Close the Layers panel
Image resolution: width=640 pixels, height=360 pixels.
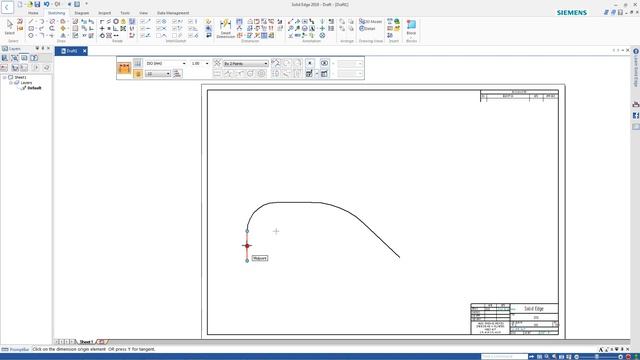tap(48, 48)
